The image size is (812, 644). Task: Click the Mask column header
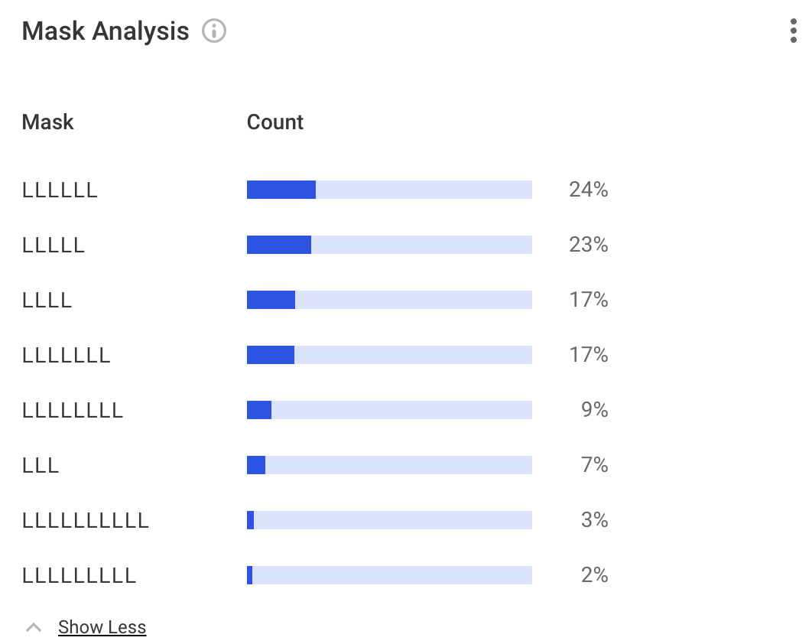click(x=48, y=122)
